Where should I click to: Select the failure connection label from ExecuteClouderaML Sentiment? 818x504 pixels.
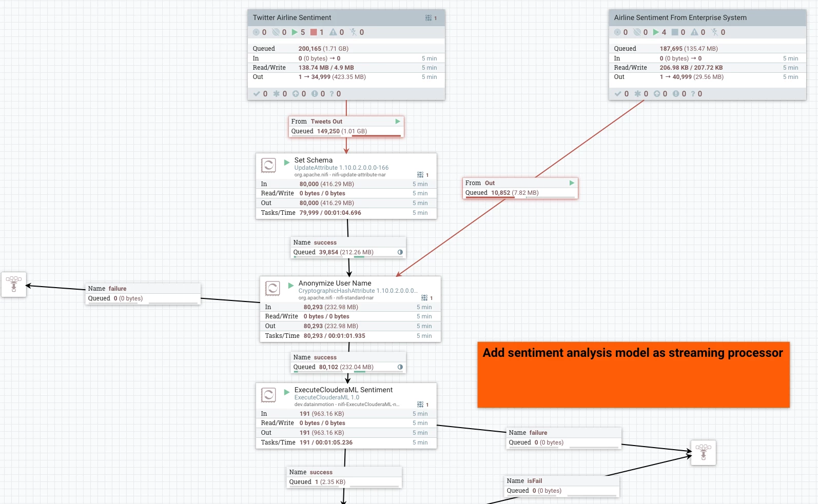click(x=564, y=438)
